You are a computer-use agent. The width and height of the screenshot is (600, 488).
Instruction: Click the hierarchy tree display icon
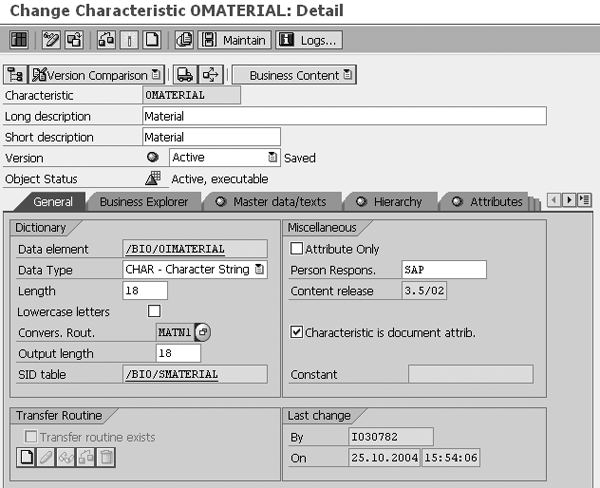[x=16, y=75]
